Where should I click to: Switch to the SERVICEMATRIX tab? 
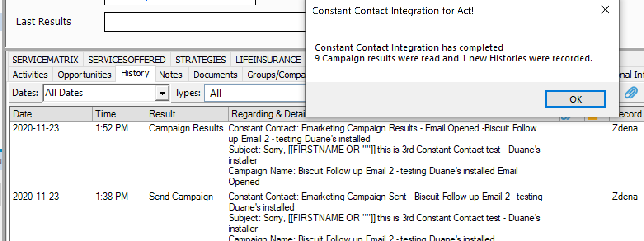click(x=45, y=60)
